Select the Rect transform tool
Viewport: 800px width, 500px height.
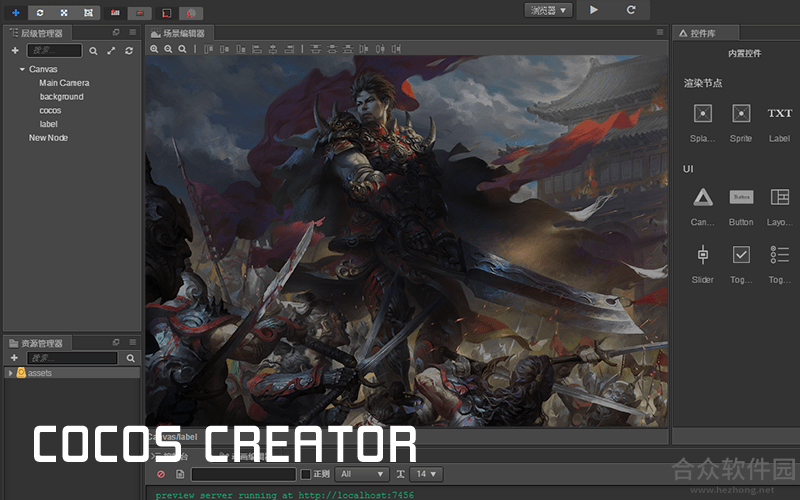(88, 12)
